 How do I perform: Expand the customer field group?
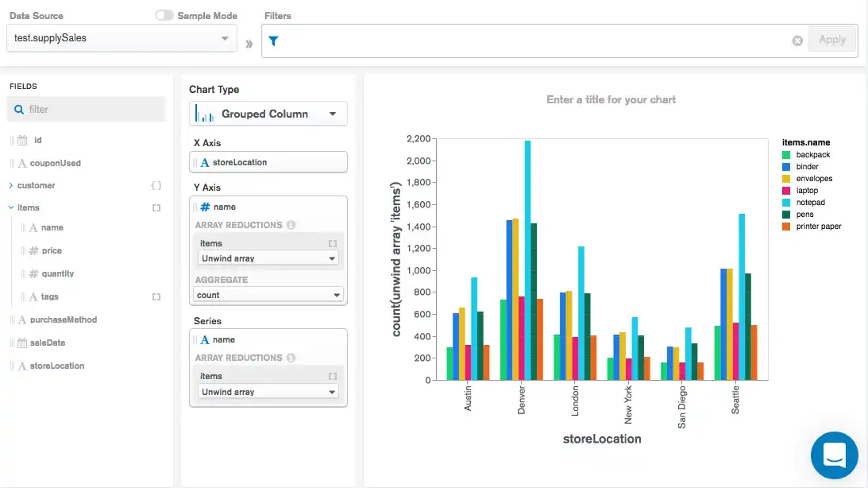(x=11, y=185)
